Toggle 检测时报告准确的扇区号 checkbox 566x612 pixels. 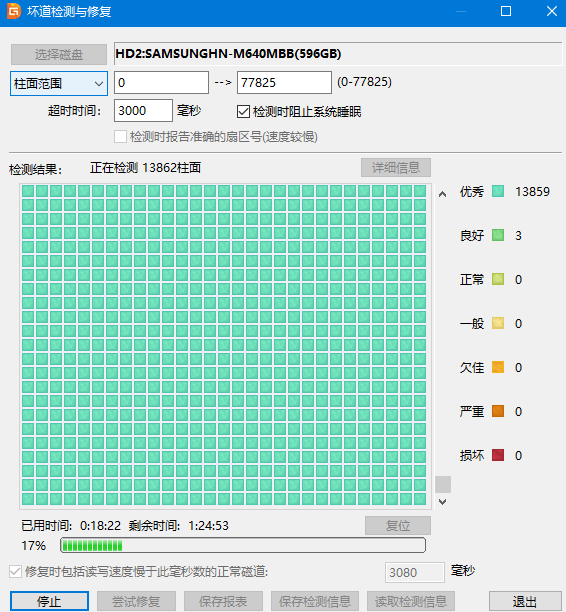(120, 137)
